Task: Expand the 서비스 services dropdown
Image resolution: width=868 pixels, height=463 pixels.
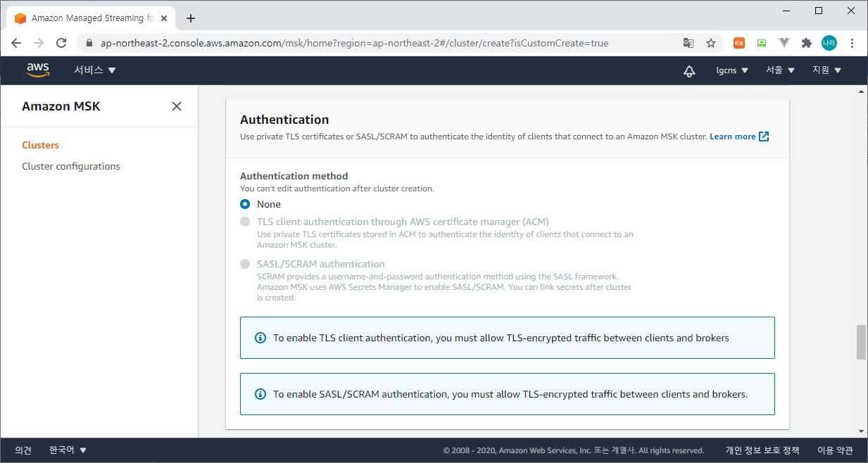Action: pos(95,70)
